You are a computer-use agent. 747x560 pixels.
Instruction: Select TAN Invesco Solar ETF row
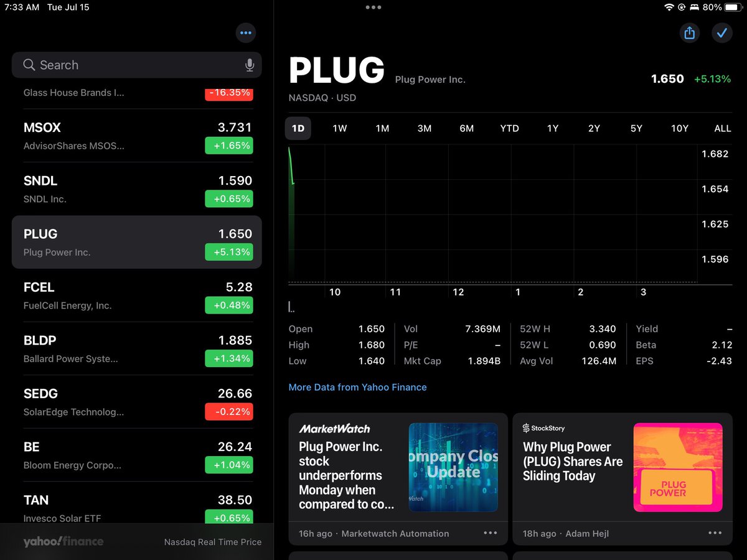pos(137,503)
